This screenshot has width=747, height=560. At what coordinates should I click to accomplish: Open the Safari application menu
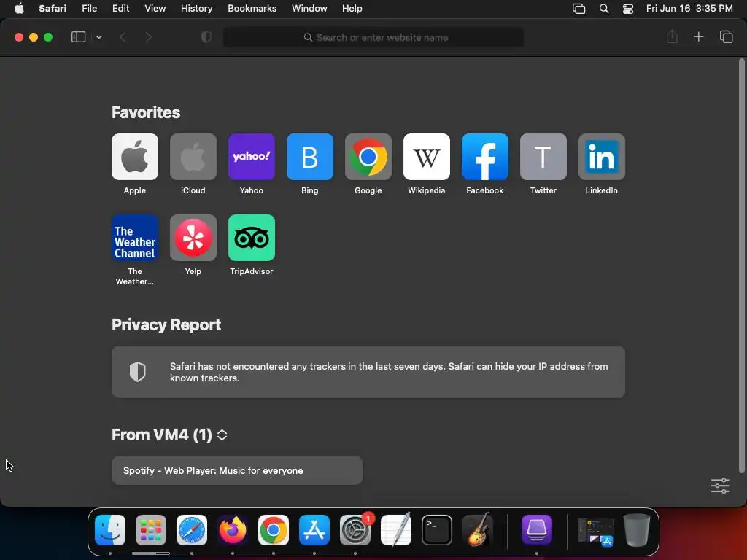[53, 9]
